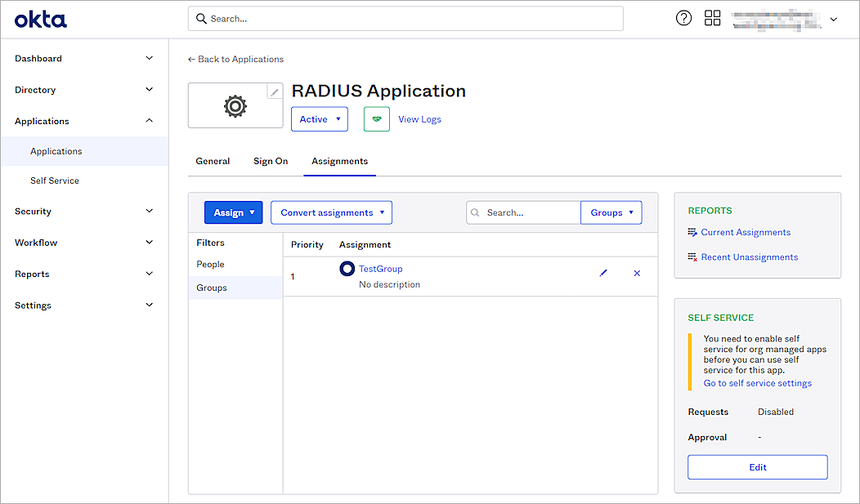The height and width of the screenshot is (504, 860).
Task: Click the pencil icon on the application logo
Action: [275, 91]
